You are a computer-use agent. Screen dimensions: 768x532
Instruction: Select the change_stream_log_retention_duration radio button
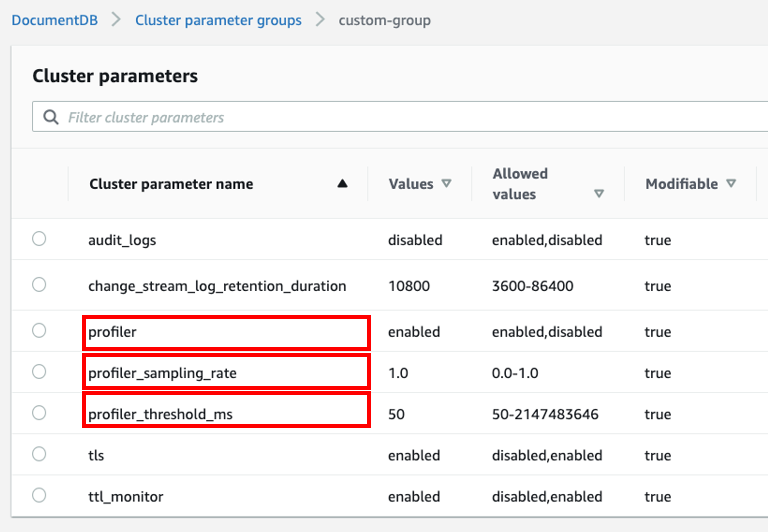point(39,285)
